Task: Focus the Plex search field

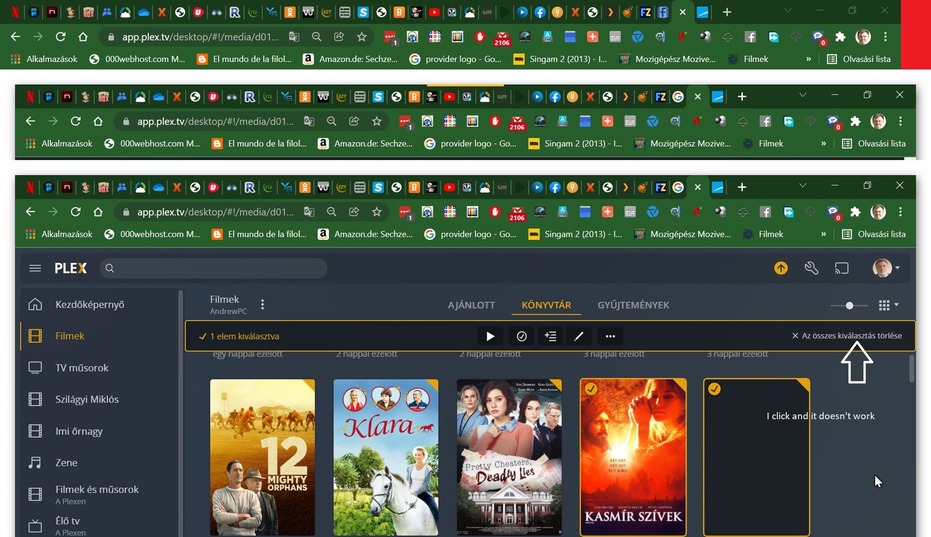Action: (213, 268)
